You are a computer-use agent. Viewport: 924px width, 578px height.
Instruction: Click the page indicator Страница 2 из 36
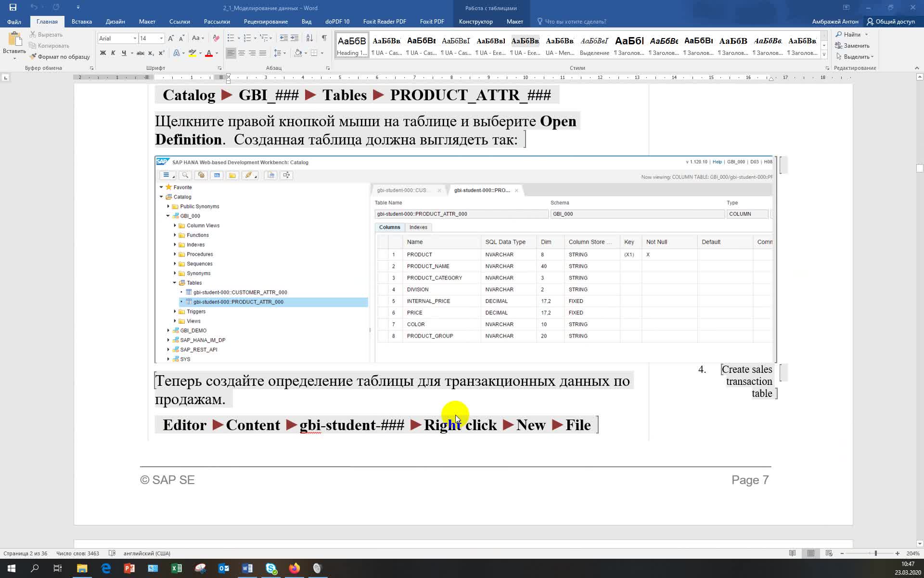[x=25, y=553]
